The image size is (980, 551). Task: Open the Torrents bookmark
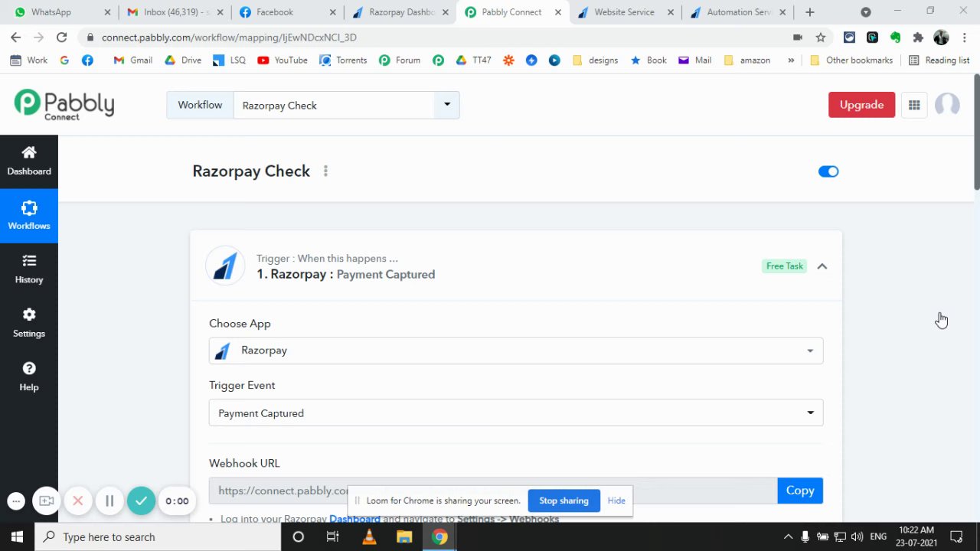click(343, 60)
